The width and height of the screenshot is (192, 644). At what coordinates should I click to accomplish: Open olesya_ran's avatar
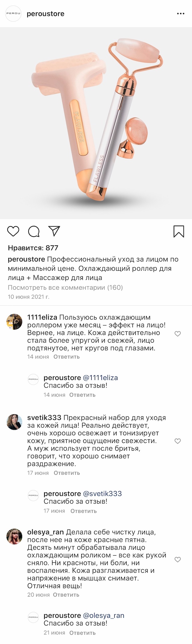[x=14, y=537]
